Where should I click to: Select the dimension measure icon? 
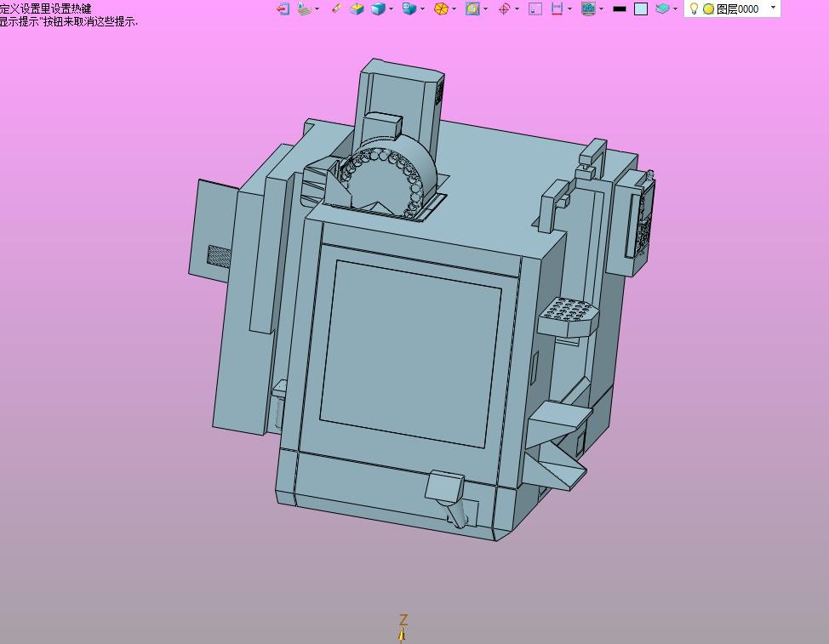click(x=557, y=9)
